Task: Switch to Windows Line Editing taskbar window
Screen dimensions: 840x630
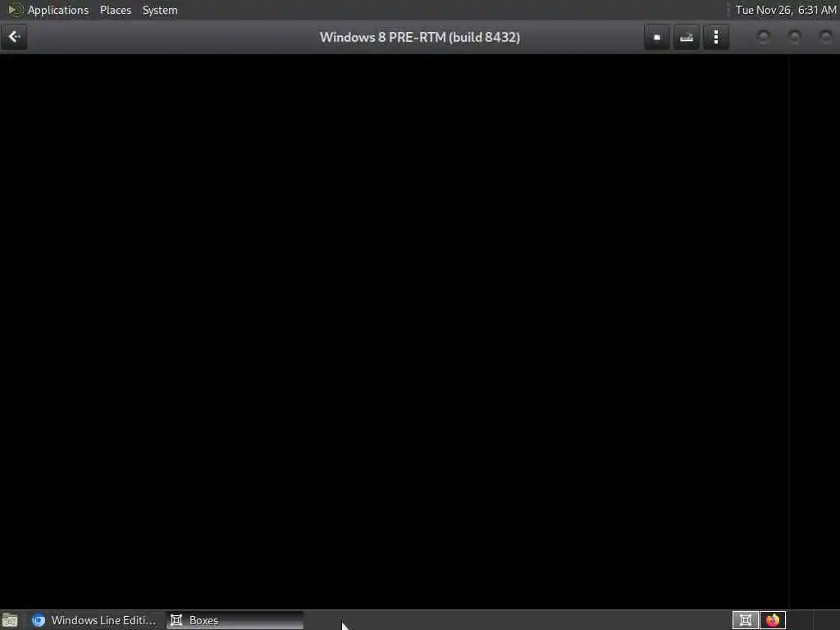Action: click(x=94, y=620)
